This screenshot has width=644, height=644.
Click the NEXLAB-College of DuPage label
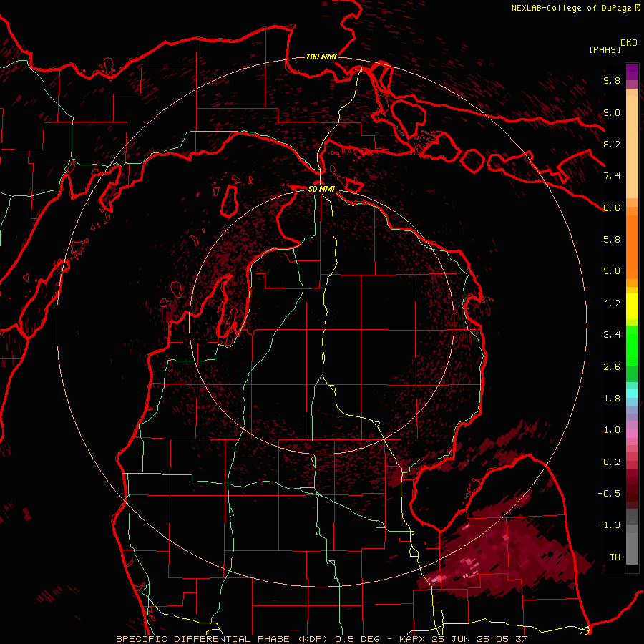coord(571,8)
